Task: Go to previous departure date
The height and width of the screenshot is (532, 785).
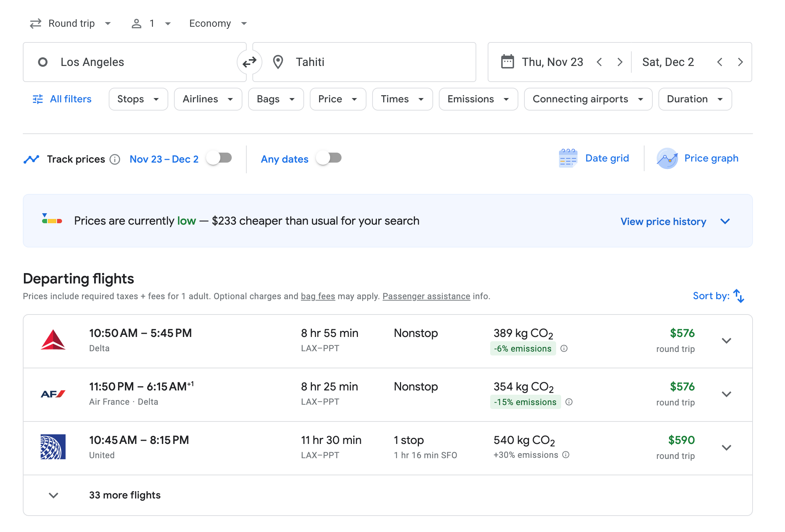Action: [599, 62]
